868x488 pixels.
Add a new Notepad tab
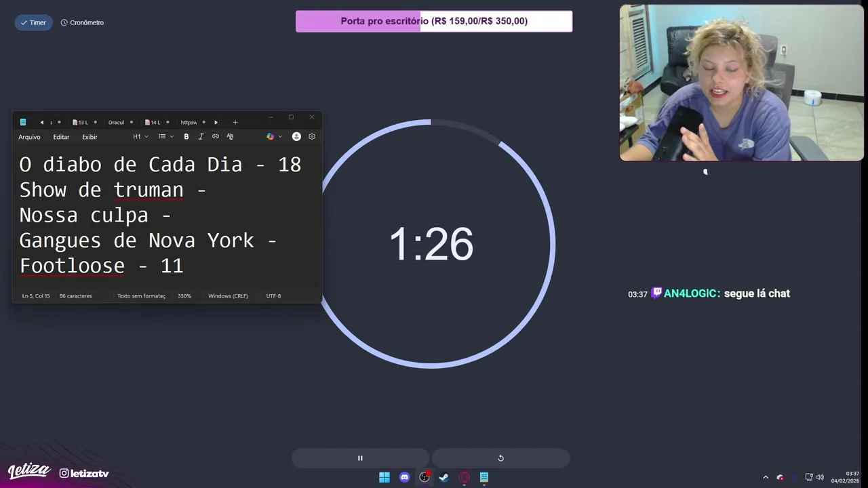pyautogui.click(x=235, y=122)
